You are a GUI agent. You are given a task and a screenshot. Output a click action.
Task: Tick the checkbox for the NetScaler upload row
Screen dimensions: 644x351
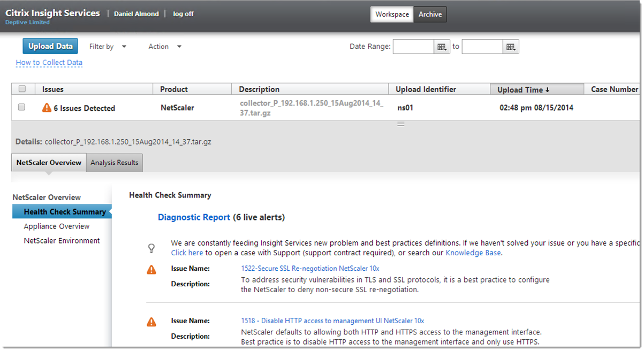22,107
